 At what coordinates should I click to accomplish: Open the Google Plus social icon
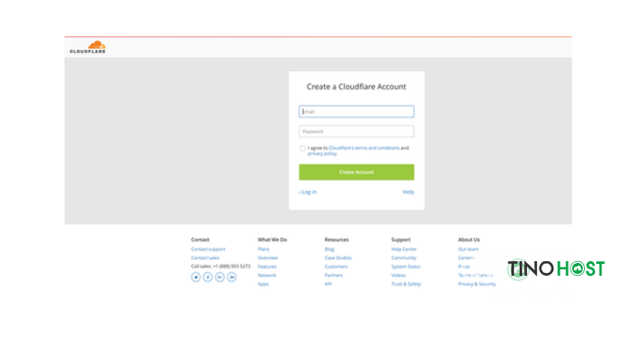[220, 277]
